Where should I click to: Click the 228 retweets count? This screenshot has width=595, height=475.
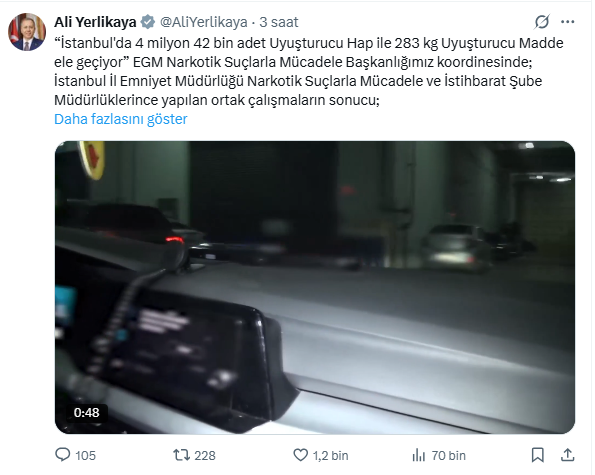[205, 455]
